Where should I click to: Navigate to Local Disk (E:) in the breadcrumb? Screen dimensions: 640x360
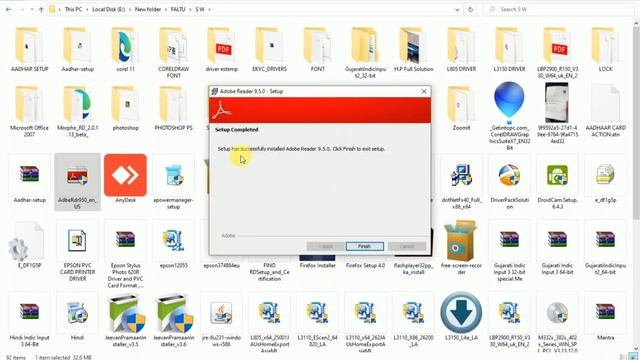pos(109,9)
